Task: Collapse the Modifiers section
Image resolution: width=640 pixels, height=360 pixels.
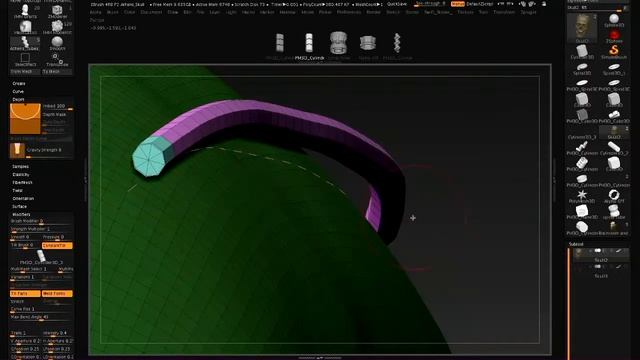Action: coord(21,214)
